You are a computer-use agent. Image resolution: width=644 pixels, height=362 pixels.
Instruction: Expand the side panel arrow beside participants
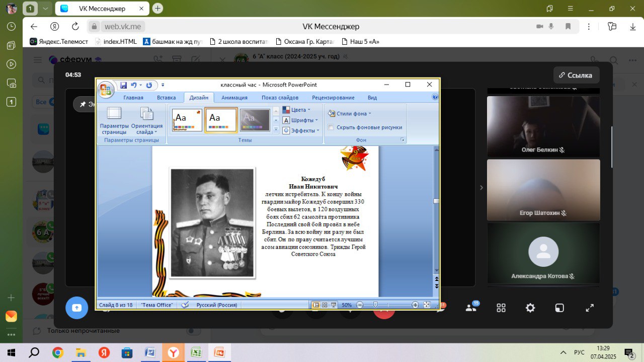(481, 188)
